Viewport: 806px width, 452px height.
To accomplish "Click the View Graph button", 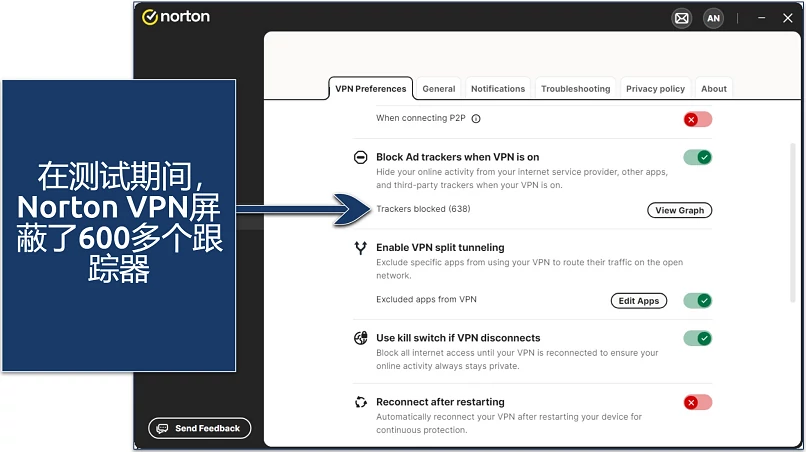I will [x=680, y=210].
